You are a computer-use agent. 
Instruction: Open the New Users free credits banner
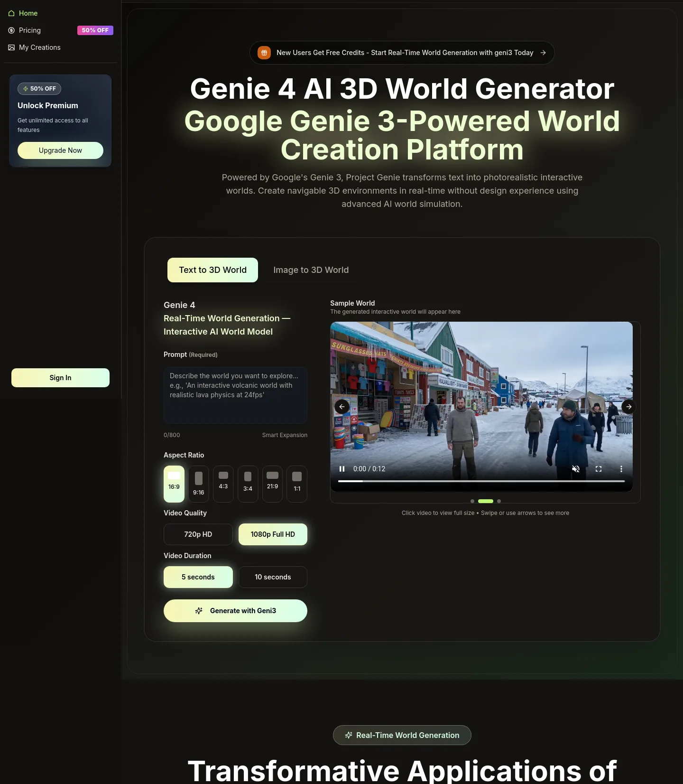(x=402, y=53)
